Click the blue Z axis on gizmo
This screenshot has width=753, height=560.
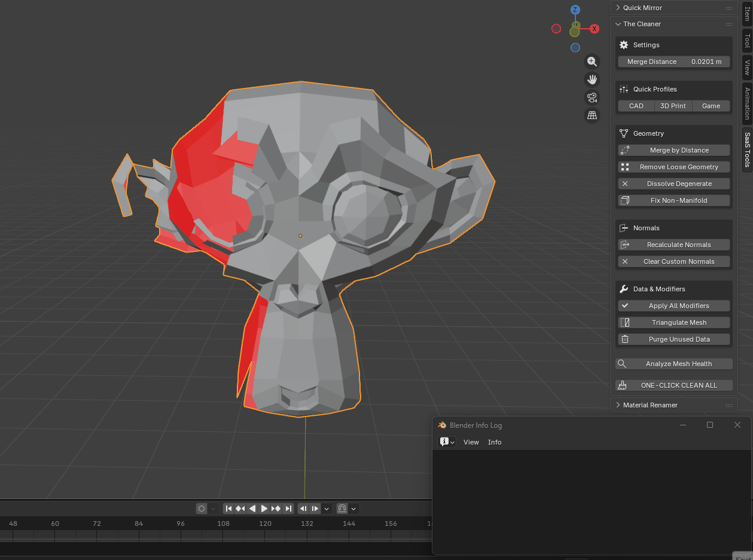pos(575,10)
